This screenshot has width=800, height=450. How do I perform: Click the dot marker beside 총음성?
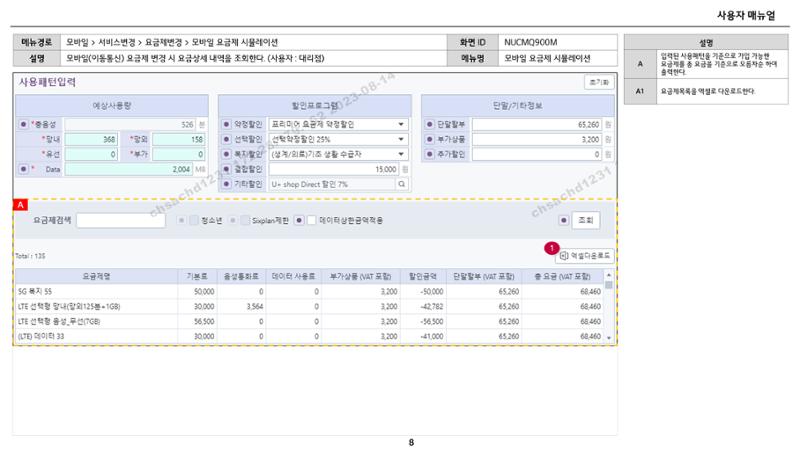pyautogui.click(x=23, y=124)
